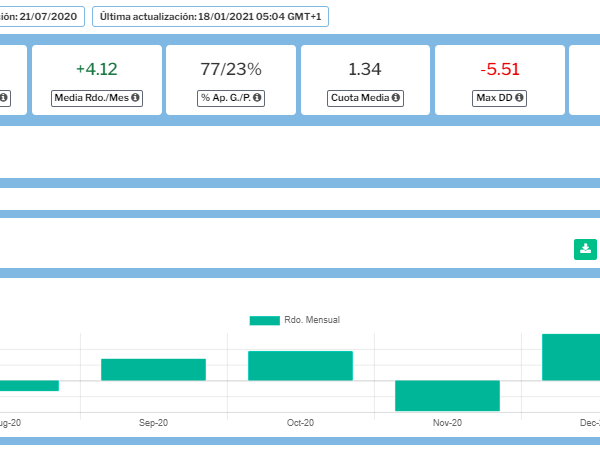Click the 21/07/2020 creation date badge
The image size is (600, 450).
point(42,17)
